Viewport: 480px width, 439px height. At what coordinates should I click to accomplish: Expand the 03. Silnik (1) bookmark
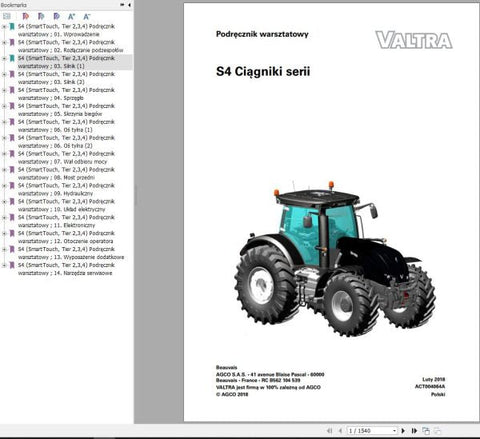point(4,58)
